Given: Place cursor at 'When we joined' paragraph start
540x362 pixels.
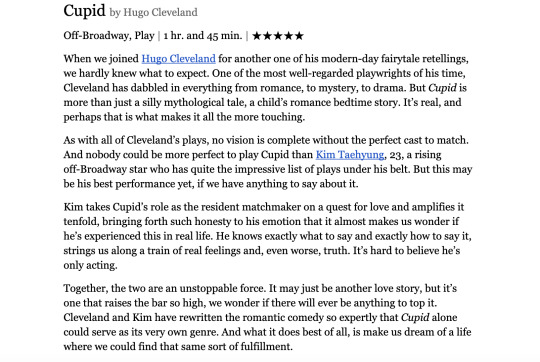Looking at the screenshot, I should (64, 59).
